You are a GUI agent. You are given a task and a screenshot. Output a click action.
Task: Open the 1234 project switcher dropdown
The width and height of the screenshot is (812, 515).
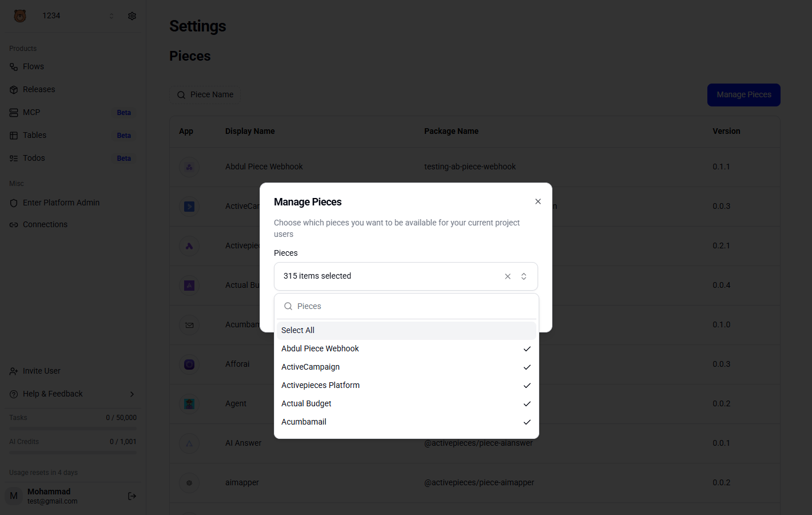pyautogui.click(x=77, y=16)
